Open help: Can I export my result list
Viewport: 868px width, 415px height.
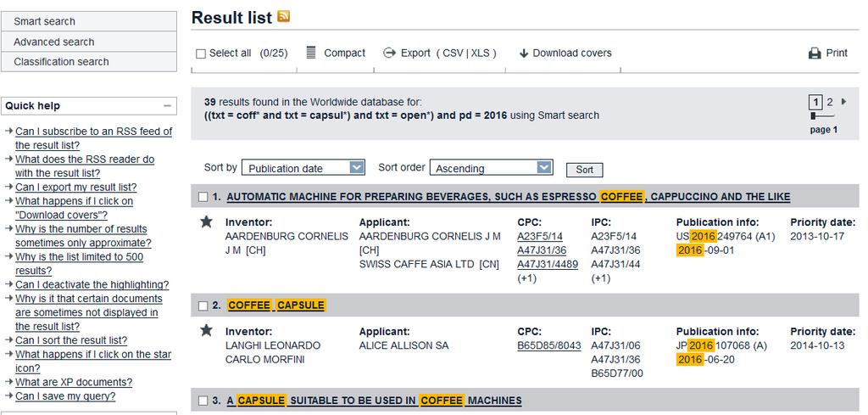coord(75,188)
